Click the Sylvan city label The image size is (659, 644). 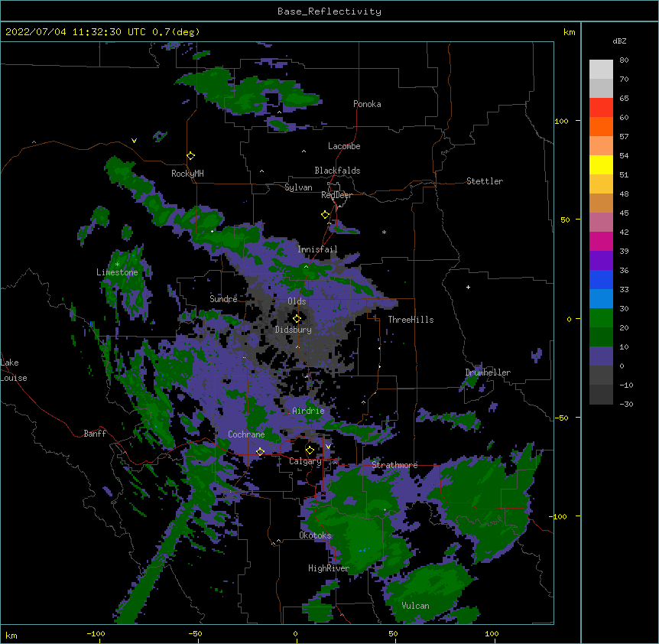298,187
